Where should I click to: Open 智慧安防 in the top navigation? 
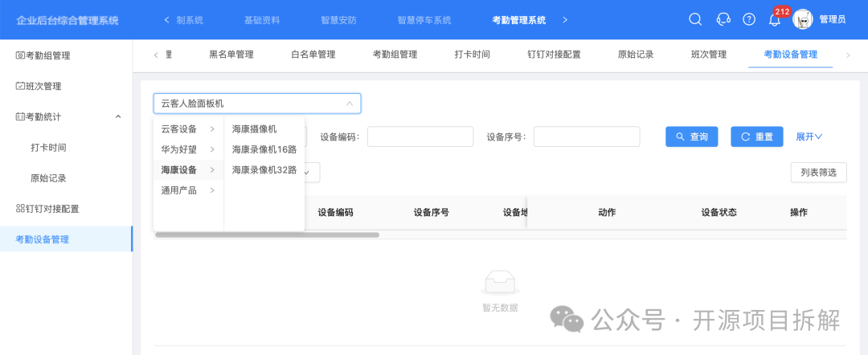[x=338, y=20]
